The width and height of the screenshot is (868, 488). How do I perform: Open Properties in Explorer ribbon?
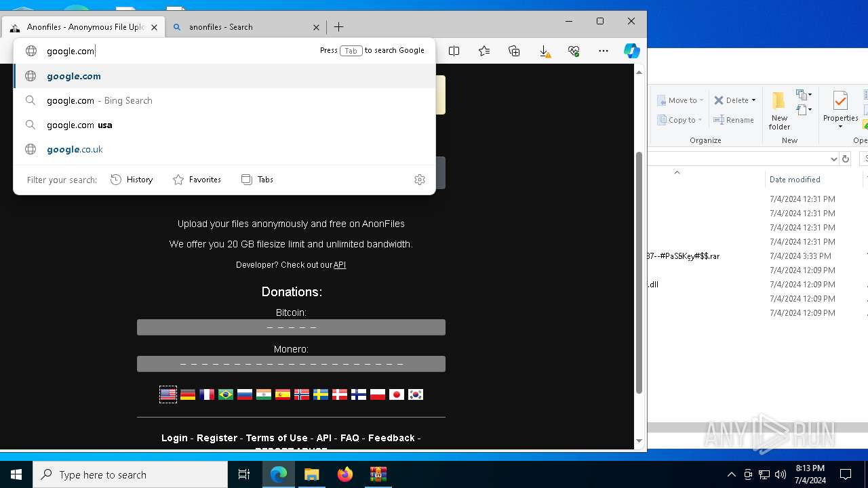tap(840, 110)
